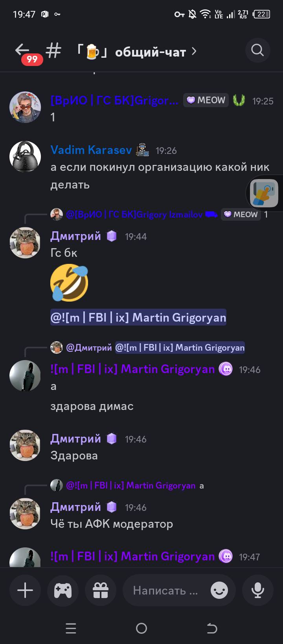Tap the @![m | FBI | ix] Martin Grigoryan mention
Viewport: 283px width, 644px height.
click(138, 317)
